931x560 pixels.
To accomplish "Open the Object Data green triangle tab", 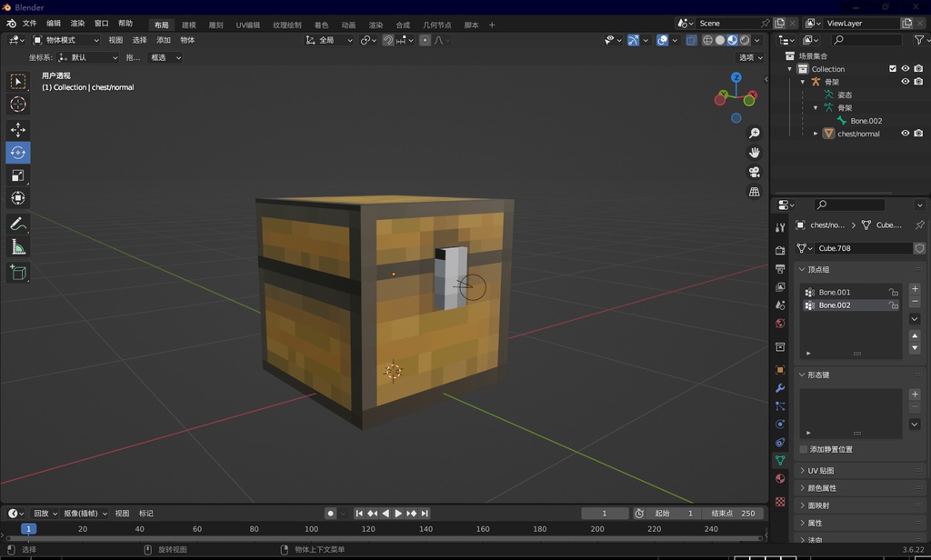I will click(780, 460).
